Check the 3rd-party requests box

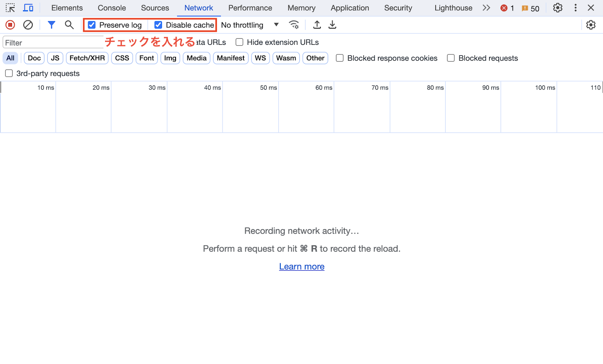coord(9,73)
